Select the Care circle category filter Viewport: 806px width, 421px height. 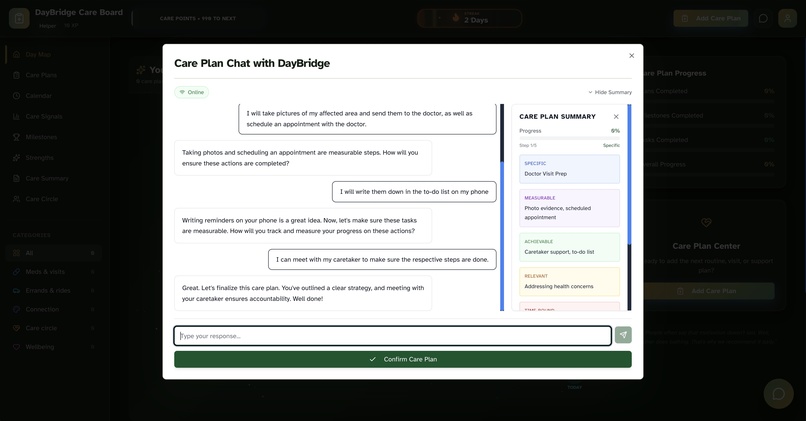click(x=53, y=328)
